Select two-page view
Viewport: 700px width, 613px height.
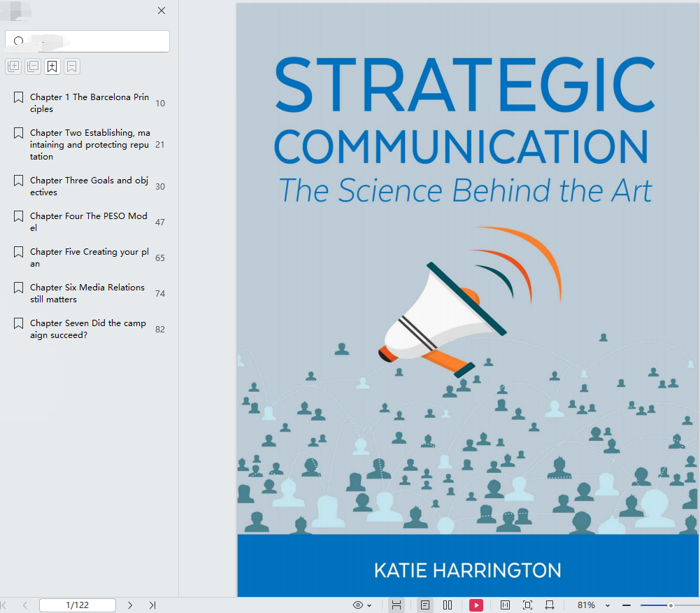click(448, 605)
